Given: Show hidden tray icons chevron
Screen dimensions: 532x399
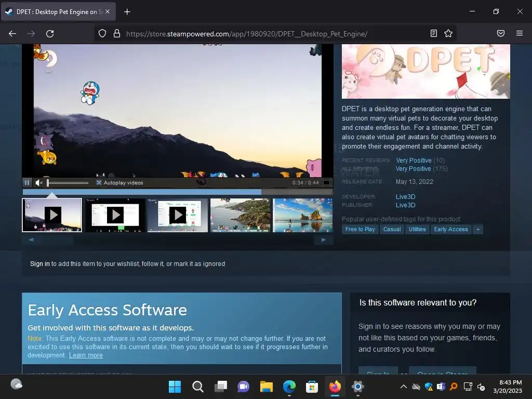Looking at the screenshot, I should pos(403,387).
